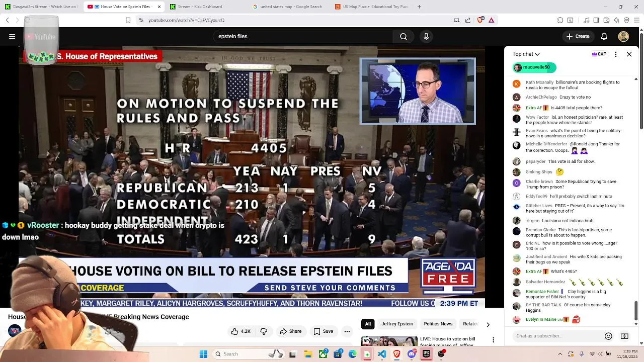Click the epstein files search field
This screenshot has width=644, height=362.
coord(303,36)
